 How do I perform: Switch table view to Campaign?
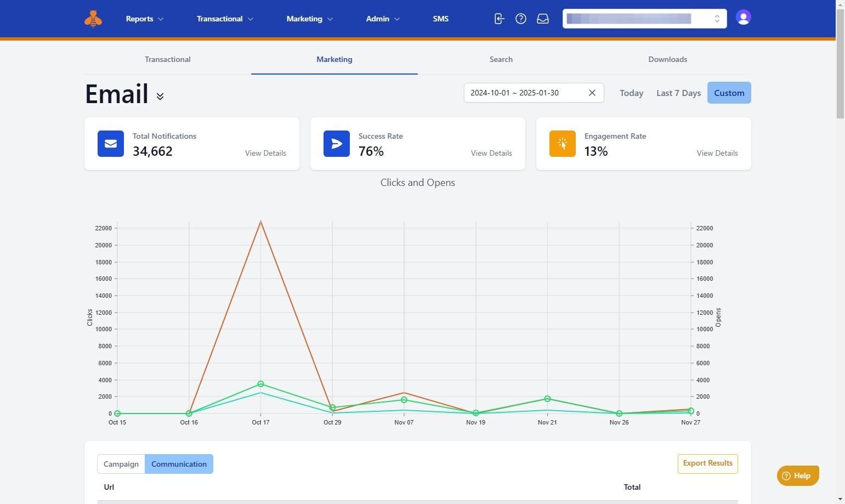click(121, 464)
